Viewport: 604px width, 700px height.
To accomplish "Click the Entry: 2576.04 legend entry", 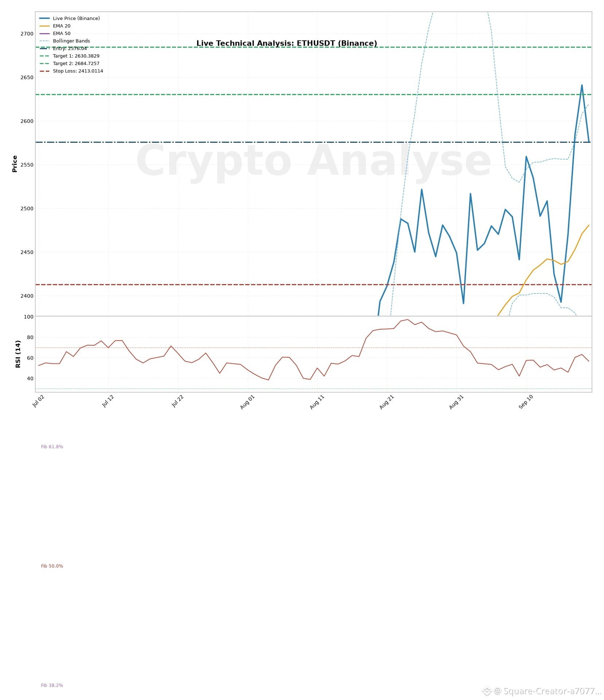I will tap(63, 48).
